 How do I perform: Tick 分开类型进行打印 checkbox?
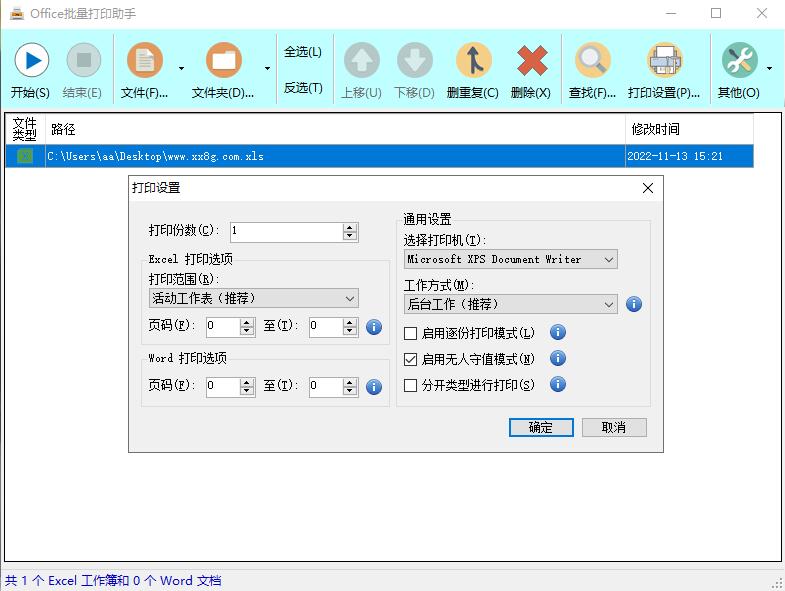point(410,385)
